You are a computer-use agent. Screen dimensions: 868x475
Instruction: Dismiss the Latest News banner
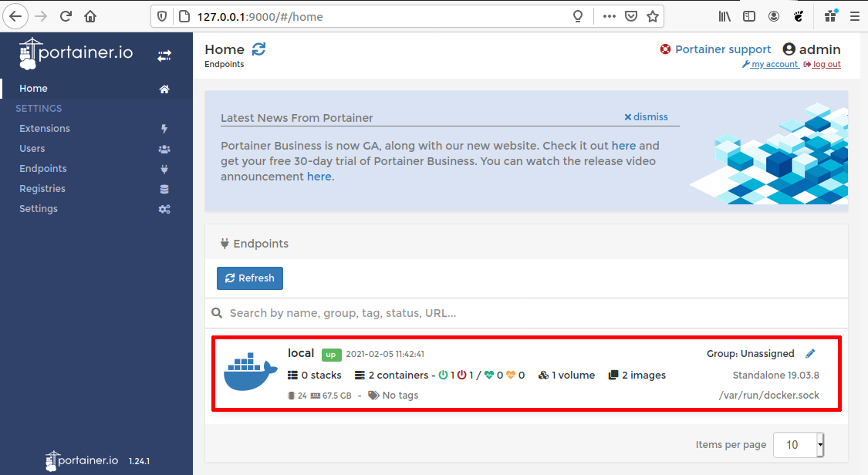point(646,116)
